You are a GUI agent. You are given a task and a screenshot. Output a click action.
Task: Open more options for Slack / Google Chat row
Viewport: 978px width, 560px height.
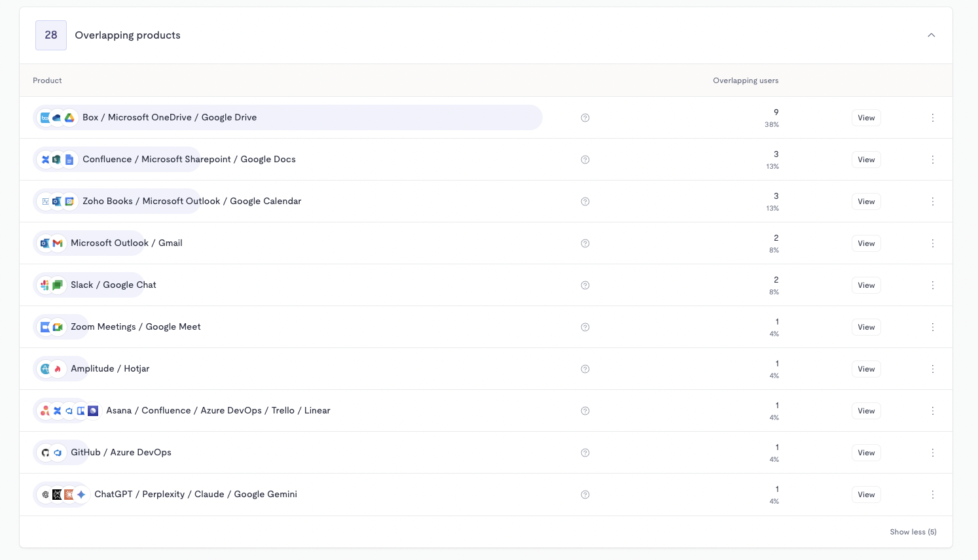pyautogui.click(x=933, y=285)
